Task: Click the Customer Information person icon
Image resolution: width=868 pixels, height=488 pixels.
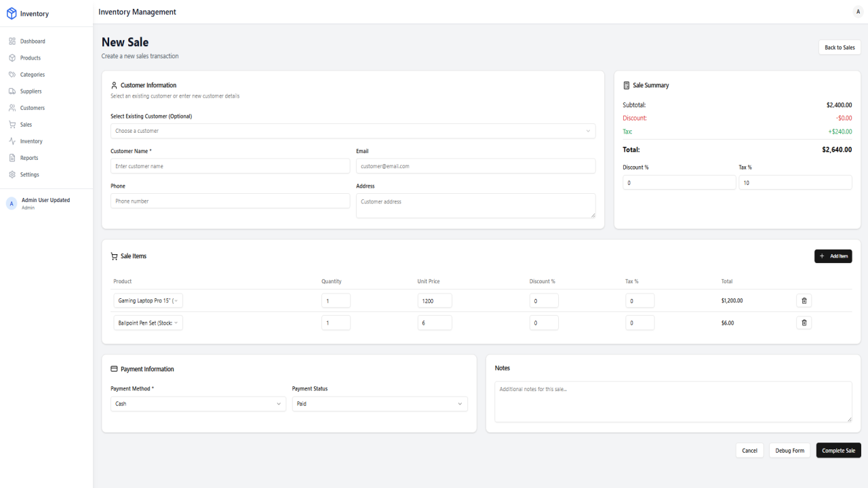Action: 114,85
